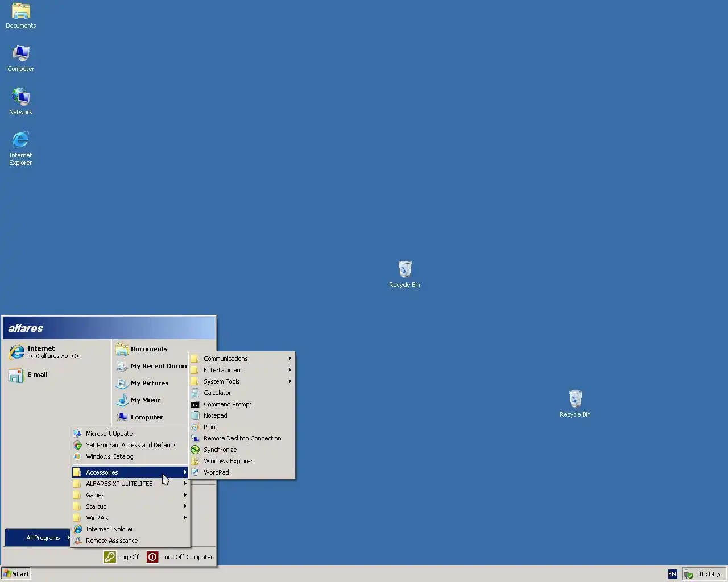Viewport: 728px width, 582px height.
Task: Open Remote Desktop Connection
Action: (242, 438)
